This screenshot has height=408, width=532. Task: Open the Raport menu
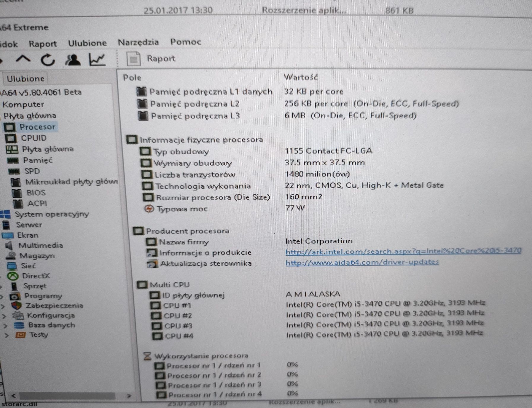[43, 44]
